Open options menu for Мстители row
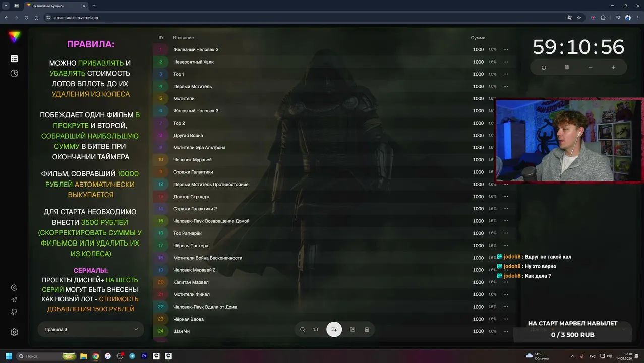644x363 pixels. 506,99
